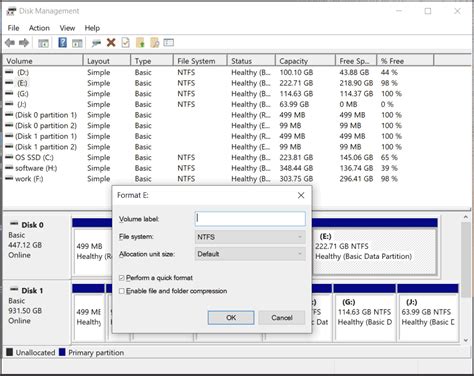The image size is (474, 376).
Task: Click the lower pane vertical scrollbar up arrow
Action: point(466,217)
